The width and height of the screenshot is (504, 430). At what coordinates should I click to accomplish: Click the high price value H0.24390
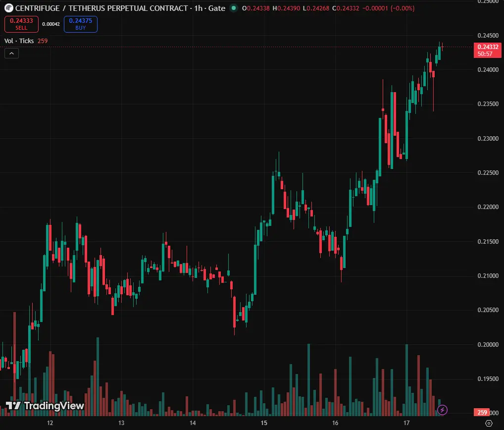pos(287,8)
